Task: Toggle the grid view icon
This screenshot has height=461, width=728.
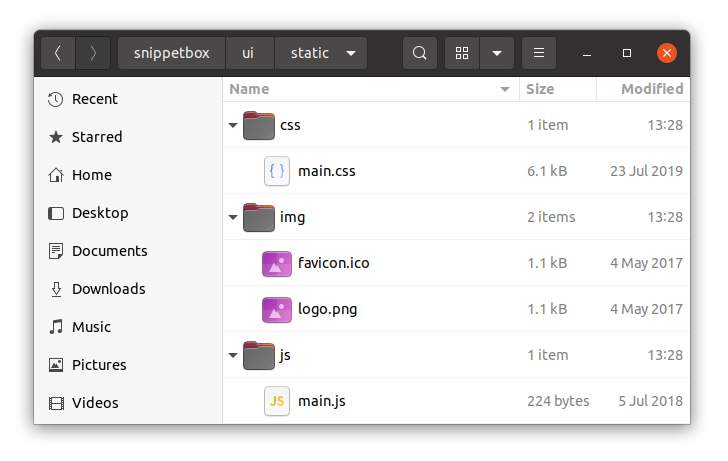Action: click(x=462, y=53)
